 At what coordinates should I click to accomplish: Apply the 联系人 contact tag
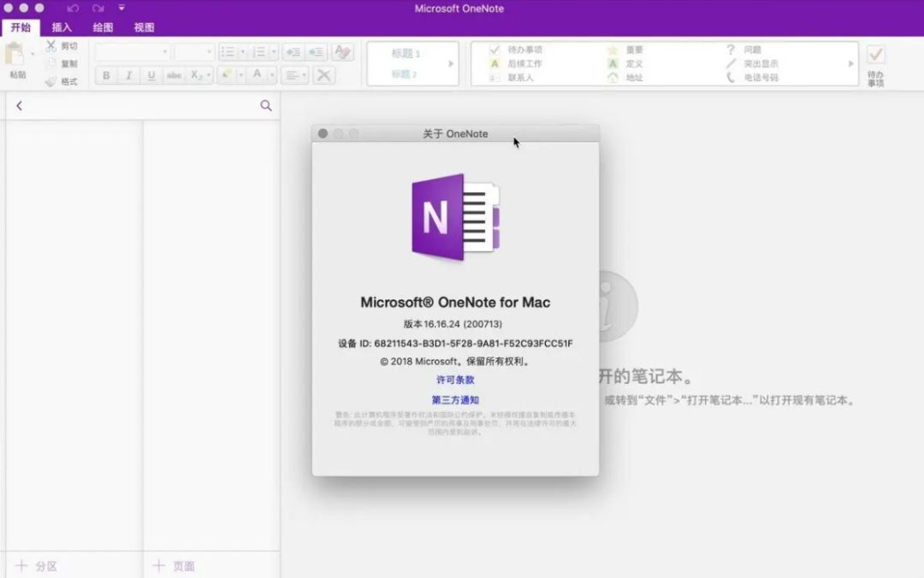point(512,77)
